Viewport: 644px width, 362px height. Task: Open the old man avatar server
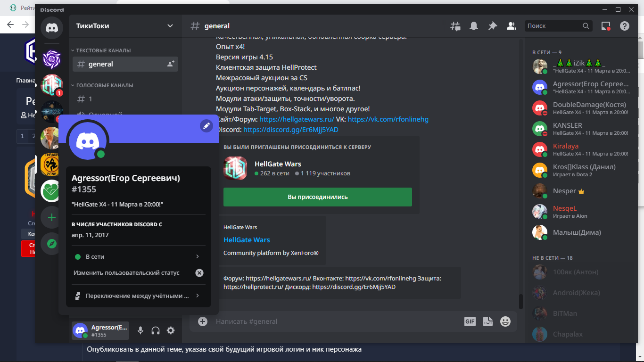[x=50, y=138]
